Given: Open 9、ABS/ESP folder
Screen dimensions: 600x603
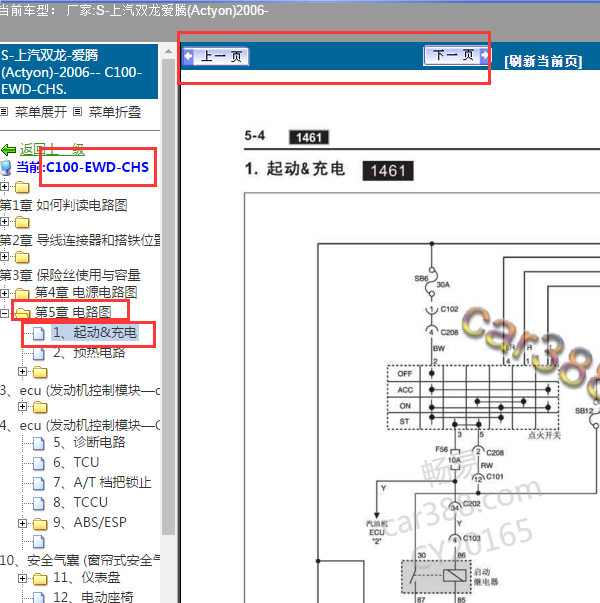Looking at the screenshot, I should tap(90, 522).
